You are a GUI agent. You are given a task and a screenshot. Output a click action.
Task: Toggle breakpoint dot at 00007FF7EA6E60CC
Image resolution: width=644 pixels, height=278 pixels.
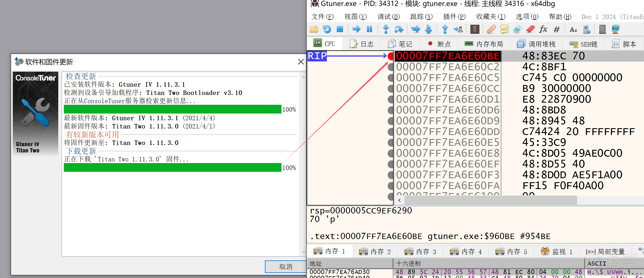tap(391, 88)
